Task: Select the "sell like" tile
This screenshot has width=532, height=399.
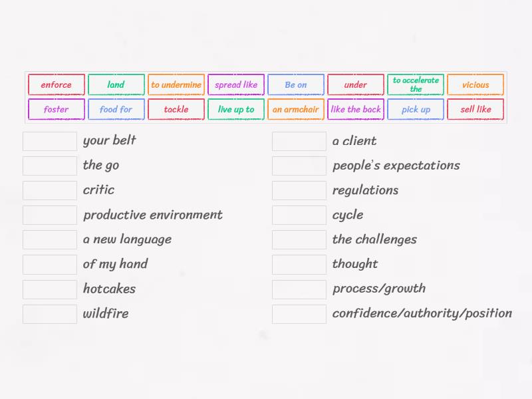Action: (475, 109)
